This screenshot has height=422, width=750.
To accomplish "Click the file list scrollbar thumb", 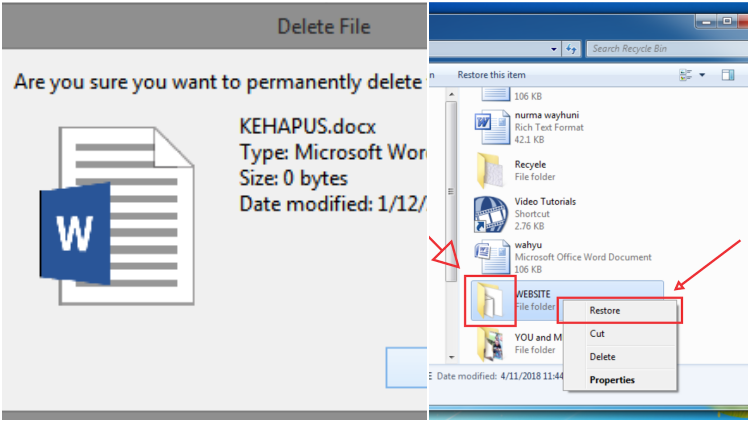I will 451,191.
